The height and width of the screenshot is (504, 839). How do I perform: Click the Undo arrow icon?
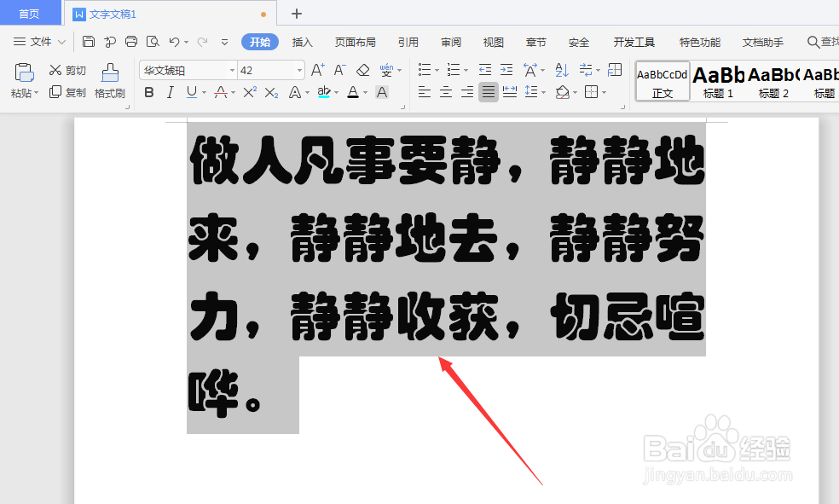175,42
